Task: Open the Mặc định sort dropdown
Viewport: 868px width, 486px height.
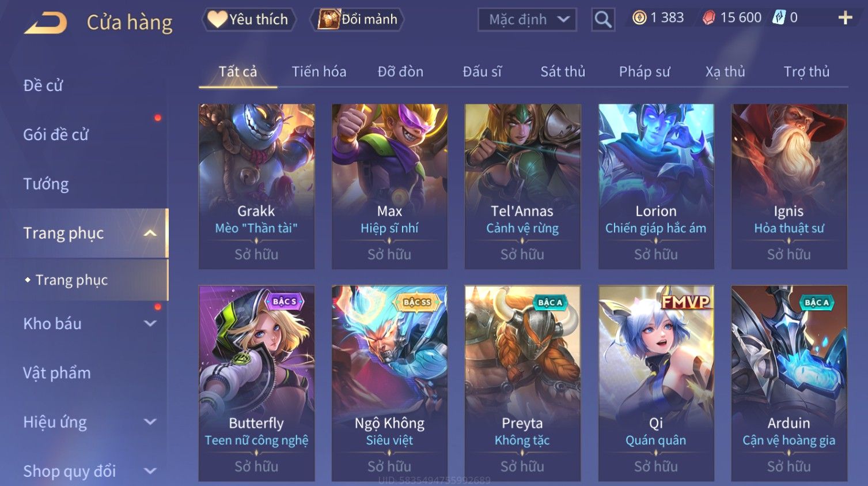Action: tap(527, 20)
